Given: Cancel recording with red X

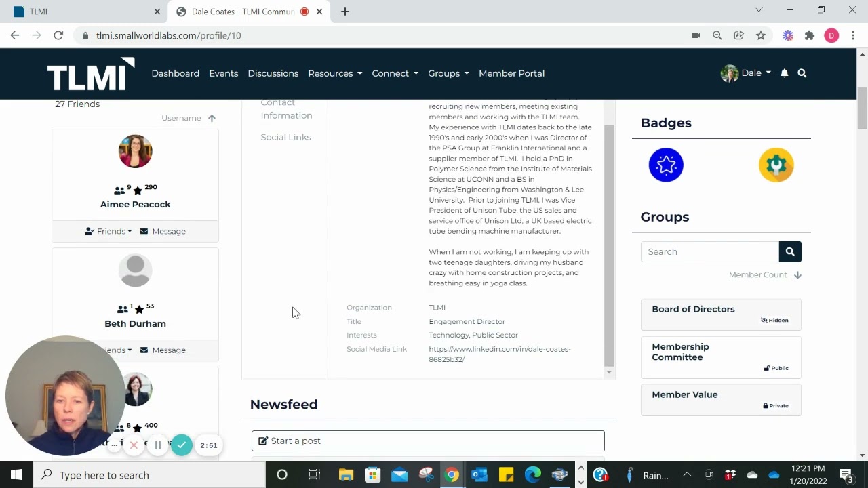Looking at the screenshot, I should pos(134,445).
